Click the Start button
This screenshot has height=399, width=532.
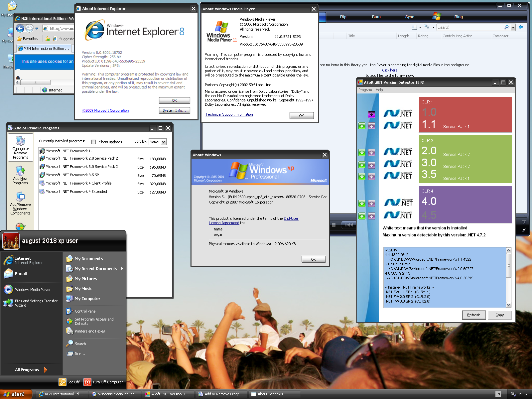16,394
